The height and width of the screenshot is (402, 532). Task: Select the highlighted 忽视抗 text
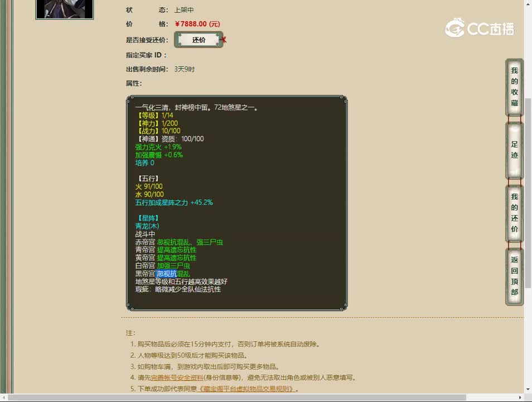[x=167, y=273]
